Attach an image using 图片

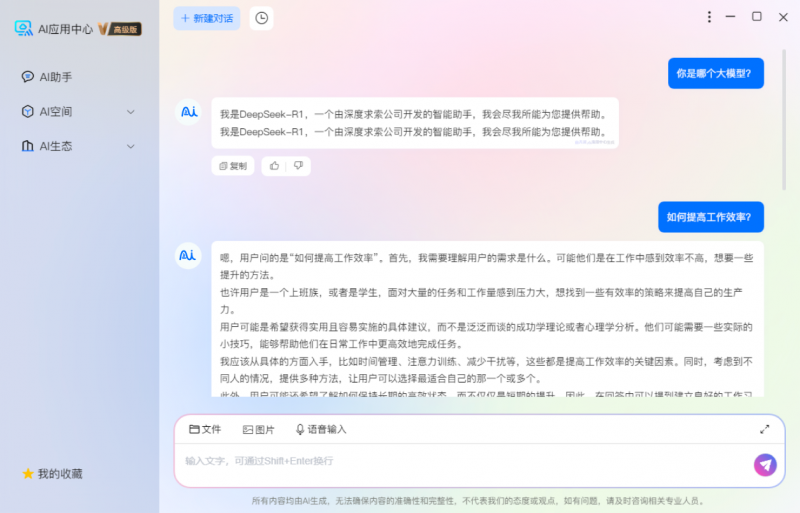259,430
